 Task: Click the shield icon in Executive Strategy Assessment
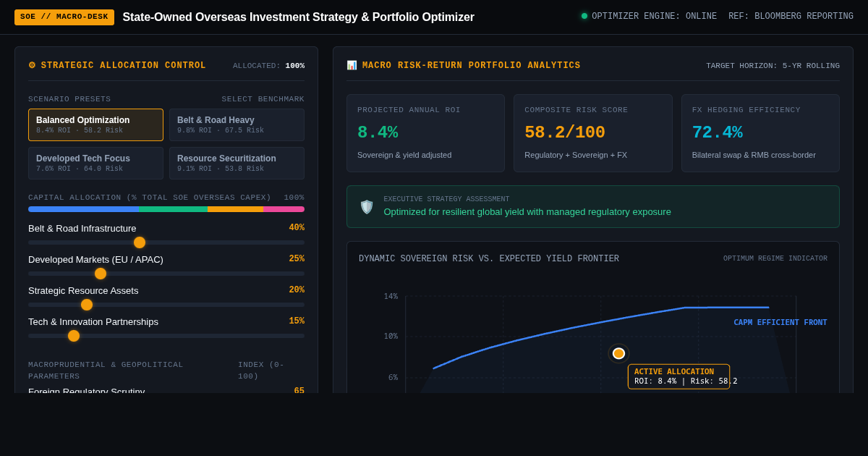367,207
